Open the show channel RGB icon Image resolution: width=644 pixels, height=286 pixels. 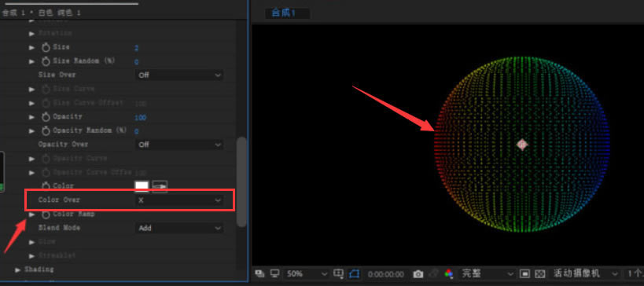click(449, 273)
